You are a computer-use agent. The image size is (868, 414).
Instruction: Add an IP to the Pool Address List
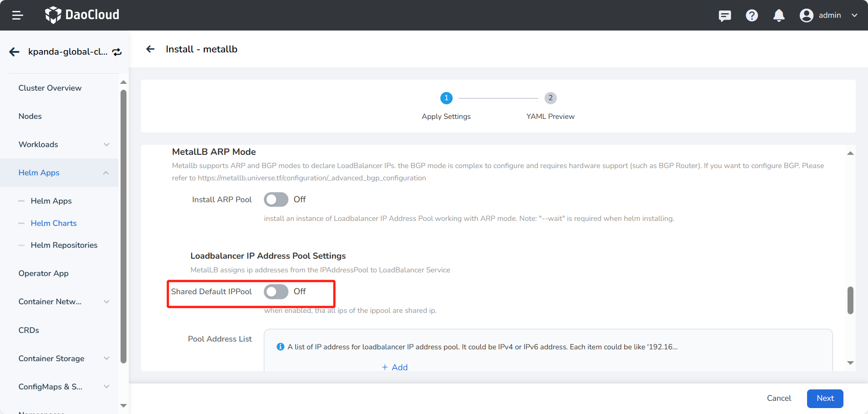[394, 367]
